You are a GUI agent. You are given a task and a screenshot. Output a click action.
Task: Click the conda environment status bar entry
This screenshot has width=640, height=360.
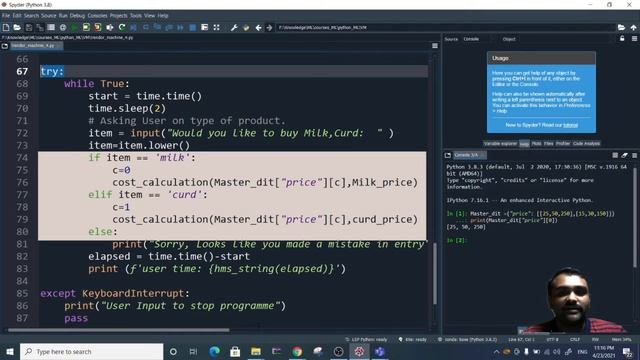pos(467,340)
